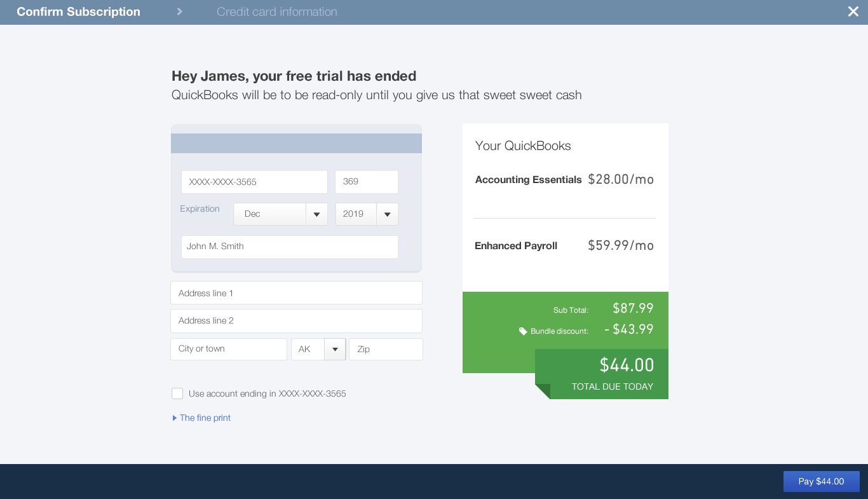Click the Sub Total amount $87.99
The width and height of the screenshot is (868, 499).
(633, 308)
